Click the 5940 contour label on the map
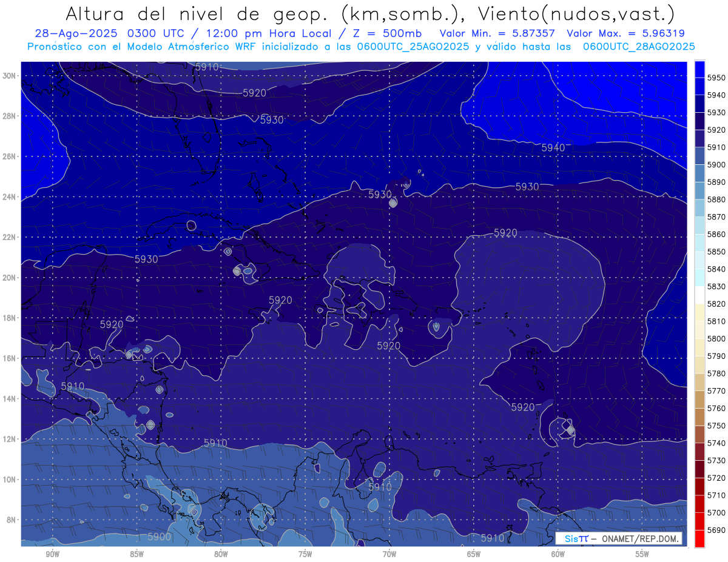728x562 pixels. (553, 147)
